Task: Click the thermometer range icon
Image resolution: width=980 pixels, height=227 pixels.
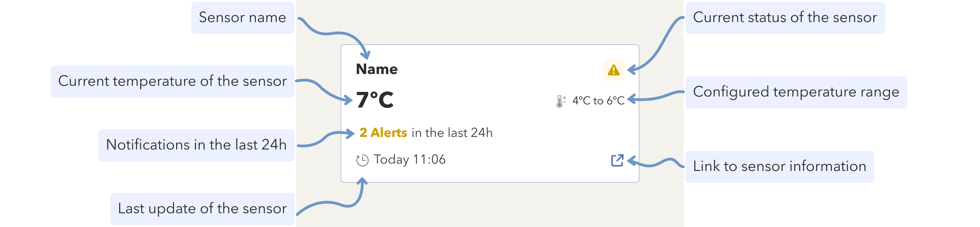Action: click(x=560, y=101)
